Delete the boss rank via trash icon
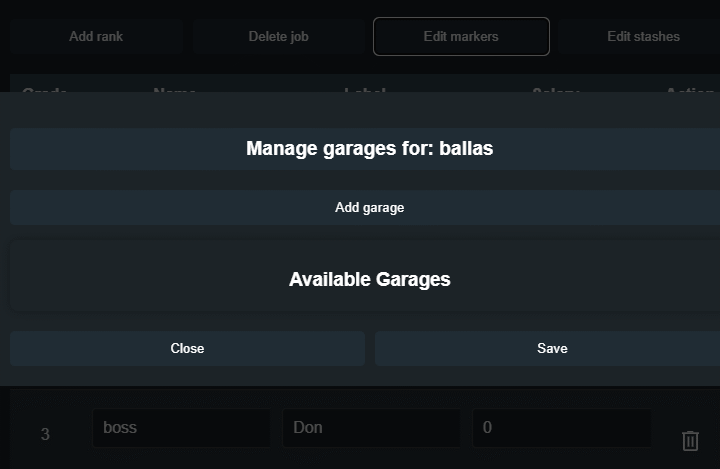Viewport: 720px width, 469px height. pyautogui.click(x=690, y=441)
